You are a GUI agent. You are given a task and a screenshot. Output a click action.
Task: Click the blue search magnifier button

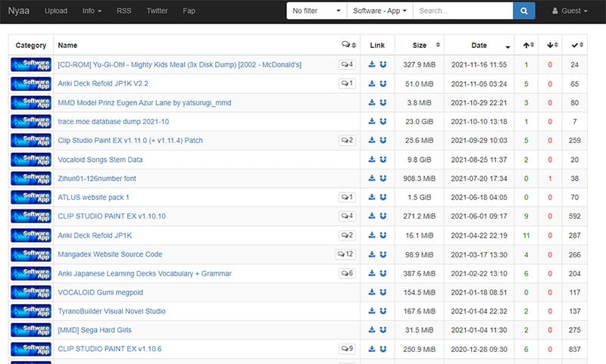(x=523, y=11)
